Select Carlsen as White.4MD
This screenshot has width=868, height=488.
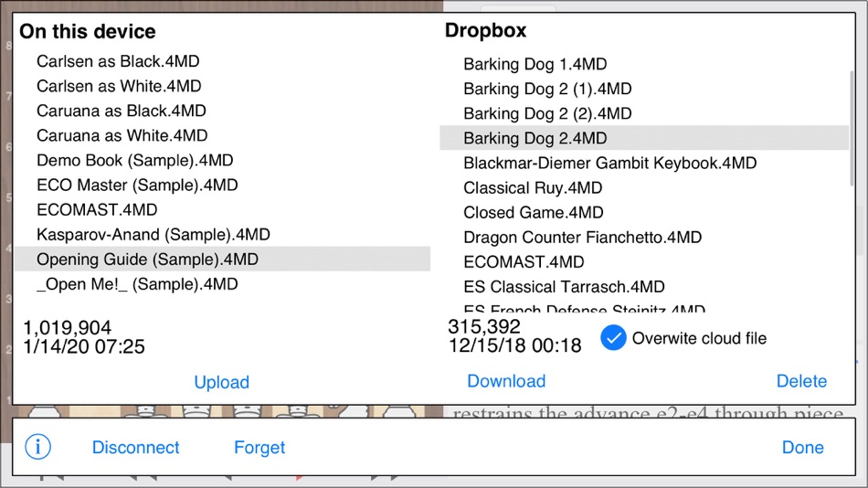(223, 86)
